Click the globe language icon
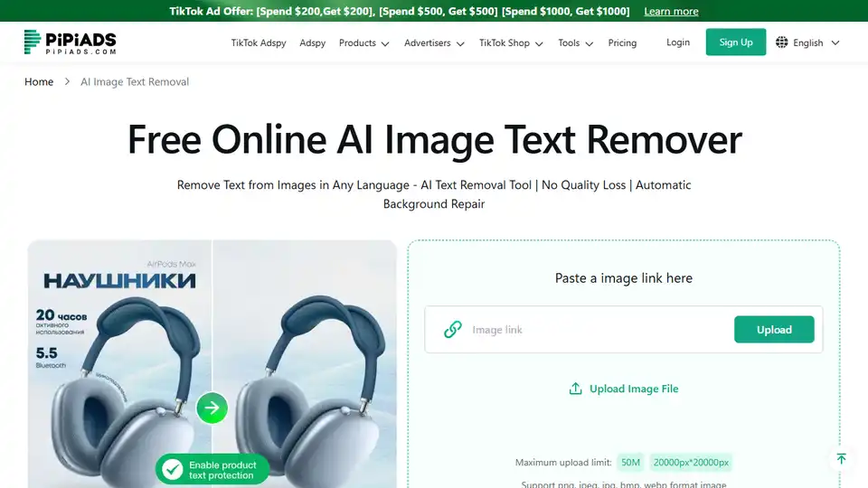 coord(781,42)
